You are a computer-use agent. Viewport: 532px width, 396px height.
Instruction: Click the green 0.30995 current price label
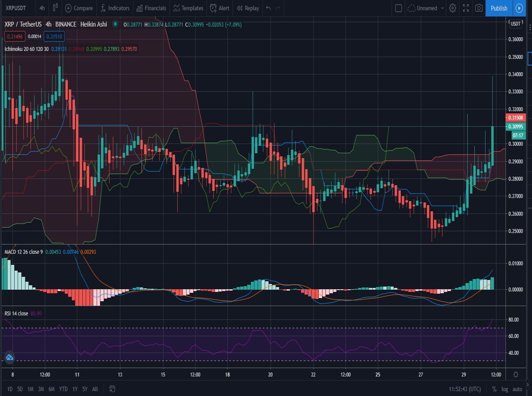(x=515, y=126)
